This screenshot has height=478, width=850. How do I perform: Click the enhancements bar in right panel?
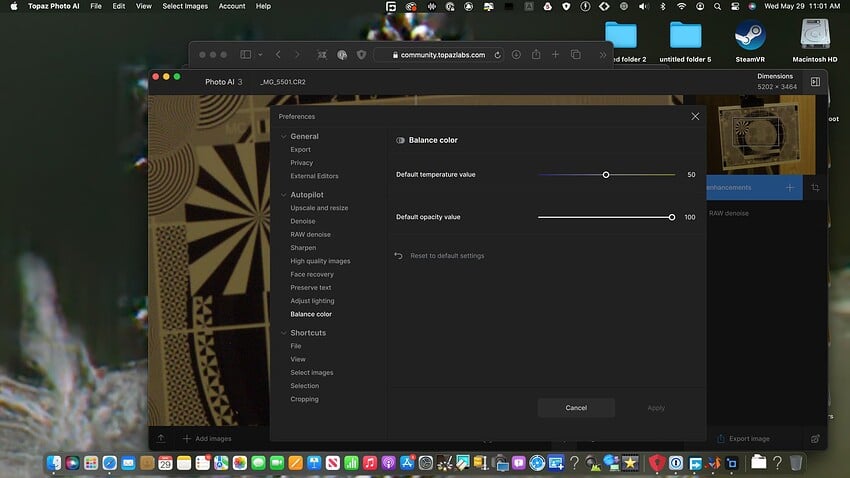(754, 188)
